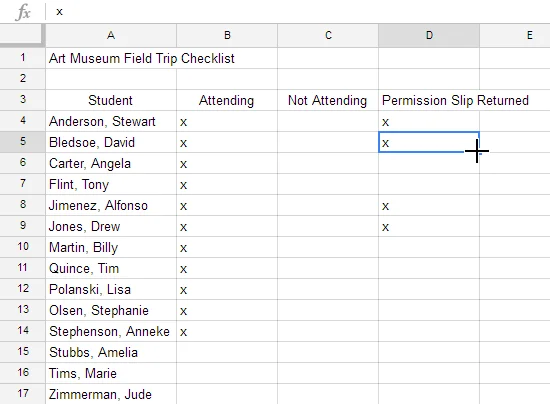Select Attending x for Stephenson, Anneke

(x=227, y=331)
